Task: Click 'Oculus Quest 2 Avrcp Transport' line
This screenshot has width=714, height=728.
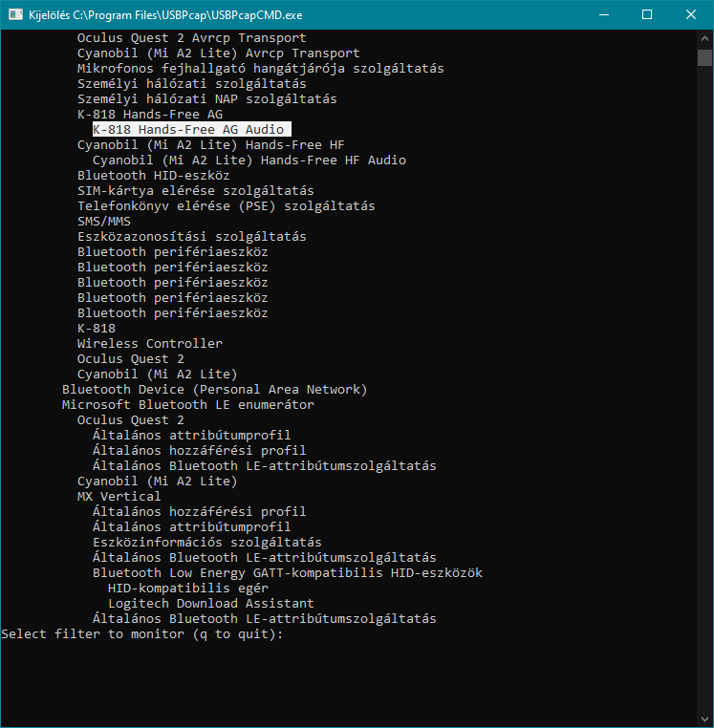Action: point(191,38)
